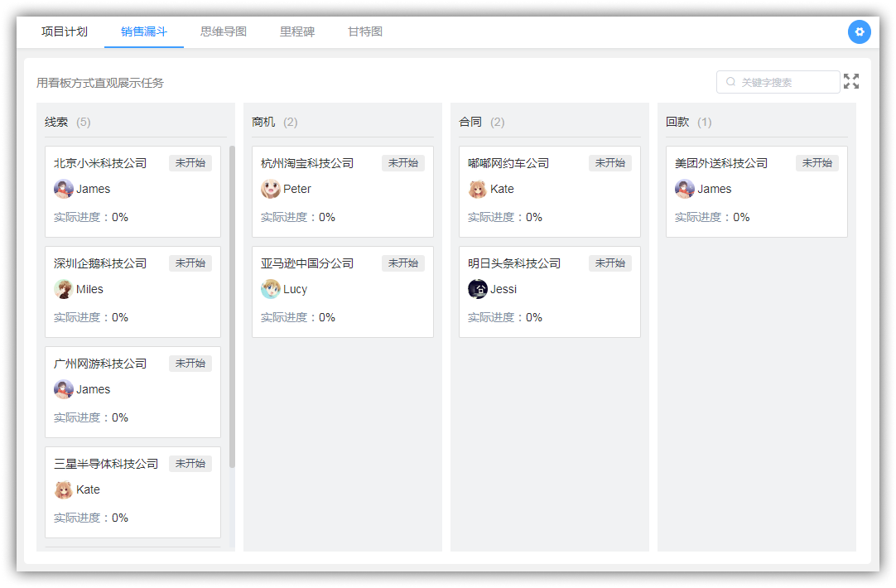Click 未开始 status tag on 嘟嘟网约车公司
The width and height of the screenshot is (896, 588).
tap(609, 163)
